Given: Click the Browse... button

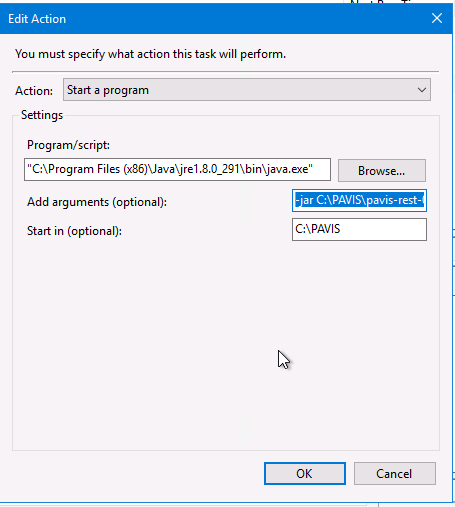Looking at the screenshot, I should click(382, 170).
